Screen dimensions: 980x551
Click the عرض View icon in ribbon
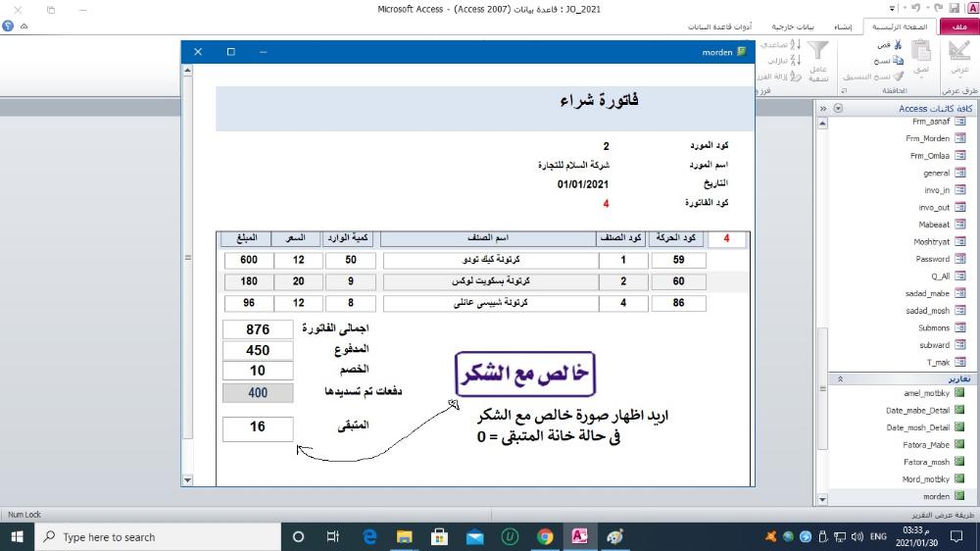(x=959, y=51)
